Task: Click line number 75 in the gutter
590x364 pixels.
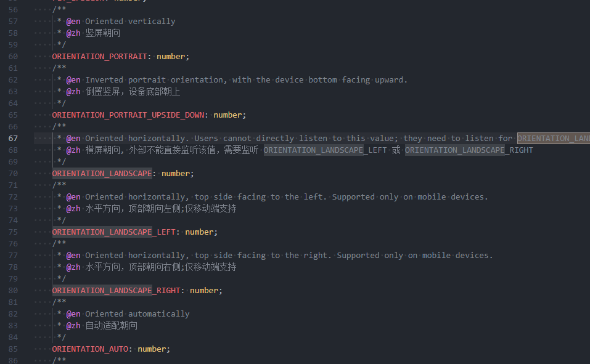Action: tap(13, 232)
